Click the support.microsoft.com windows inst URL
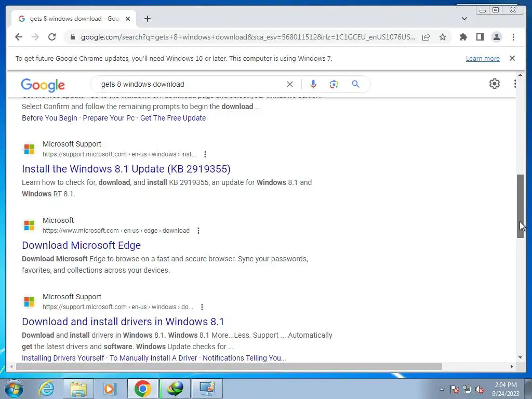 click(x=119, y=154)
